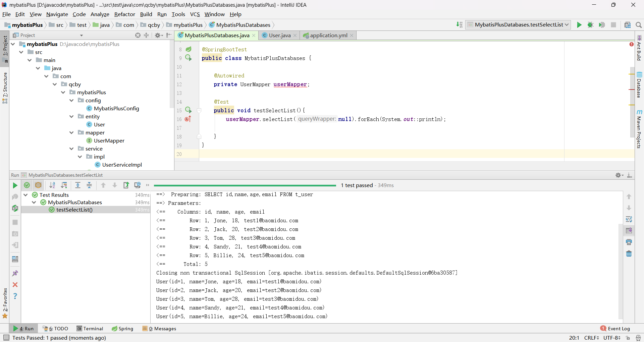Close Run tab with red X
The image size is (644, 342).
[x=15, y=285]
